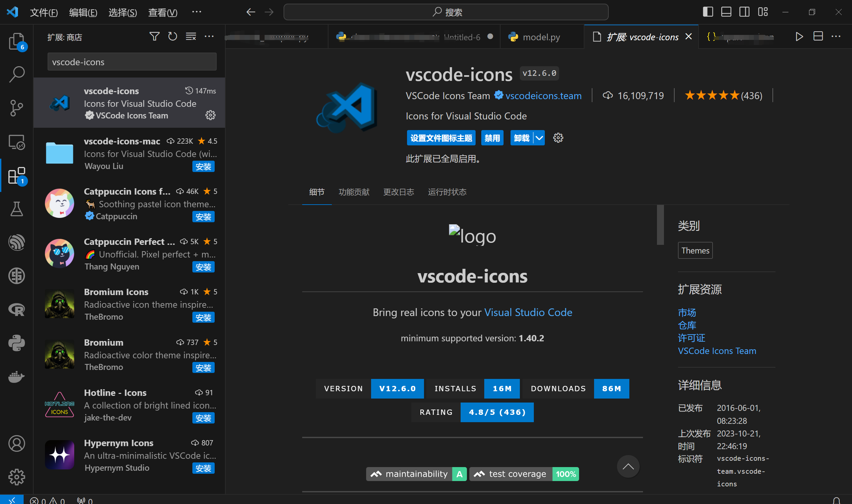The height and width of the screenshot is (504, 852).
Task: Click the 卸载 uninstall button
Action: click(522, 138)
